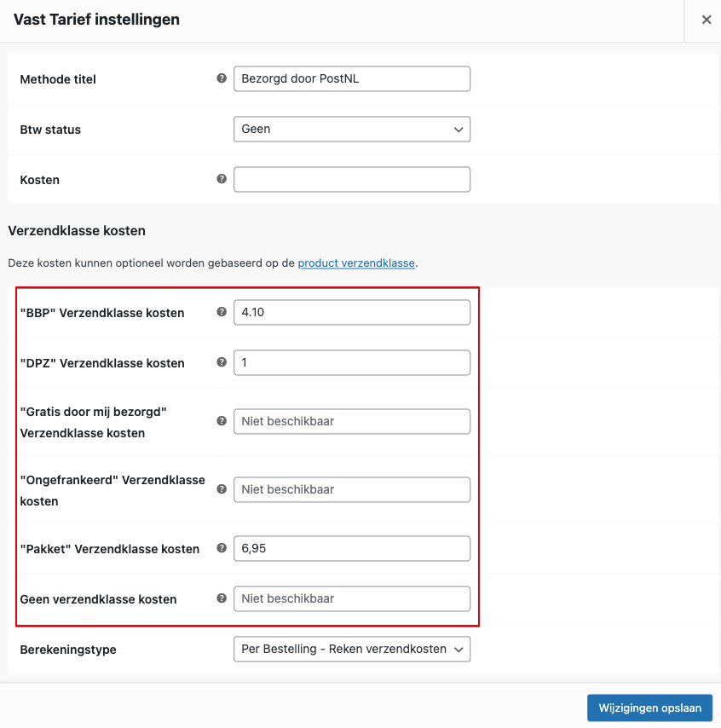Click the Niet beschikbaar field for Ongefrankeerd
Viewport: 721px width, 728px height.
352,489
